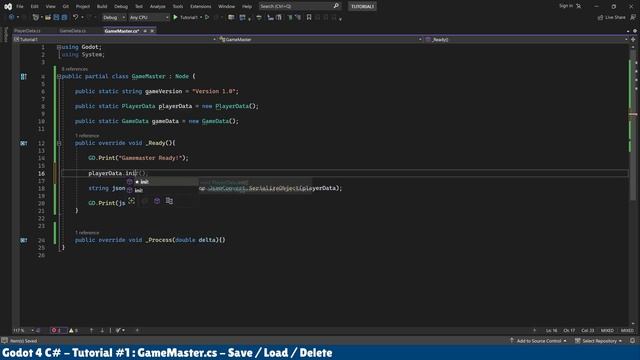
Task: Click the split editor icon above scrollbar
Action: pos(633,40)
